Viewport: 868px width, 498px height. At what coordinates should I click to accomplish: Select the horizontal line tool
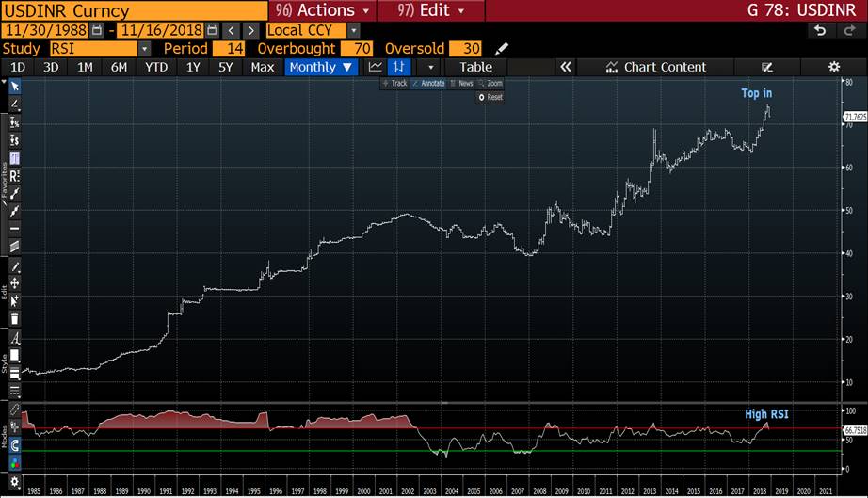(x=15, y=228)
